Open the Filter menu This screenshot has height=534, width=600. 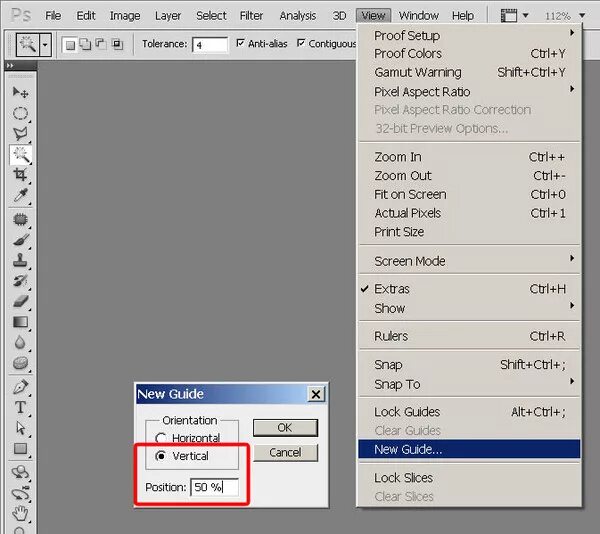point(251,16)
